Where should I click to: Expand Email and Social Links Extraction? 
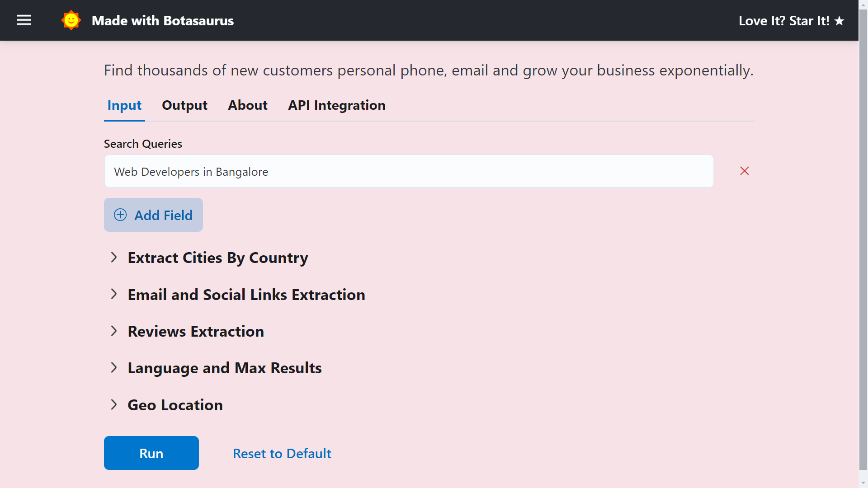237,295
